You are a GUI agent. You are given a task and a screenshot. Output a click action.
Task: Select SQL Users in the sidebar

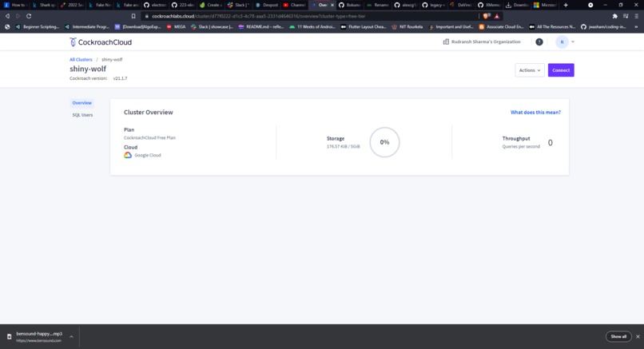pyautogui.click(x=82, y=115)
